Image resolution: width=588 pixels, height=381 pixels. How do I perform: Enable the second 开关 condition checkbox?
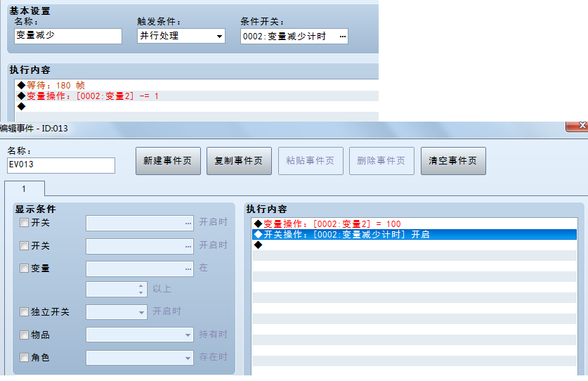click(24, 246)
